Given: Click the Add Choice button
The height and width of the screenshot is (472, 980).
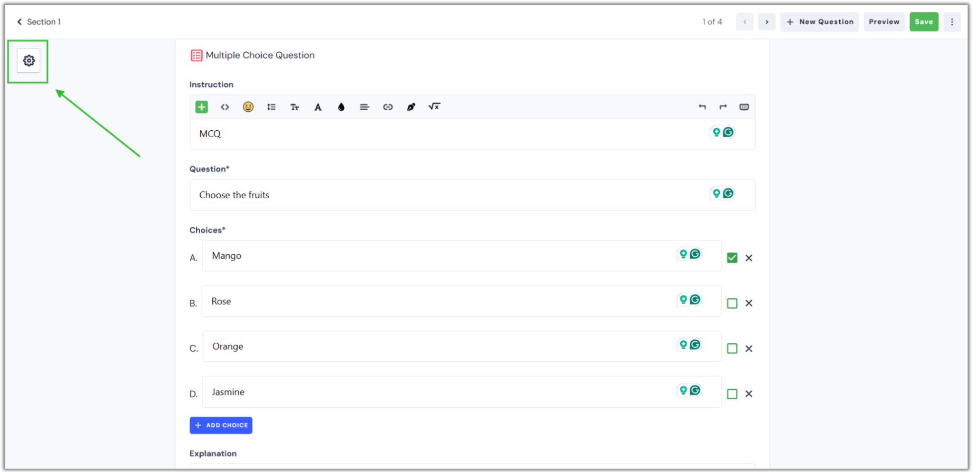Looking at the screenshot, I should (221, 425).
